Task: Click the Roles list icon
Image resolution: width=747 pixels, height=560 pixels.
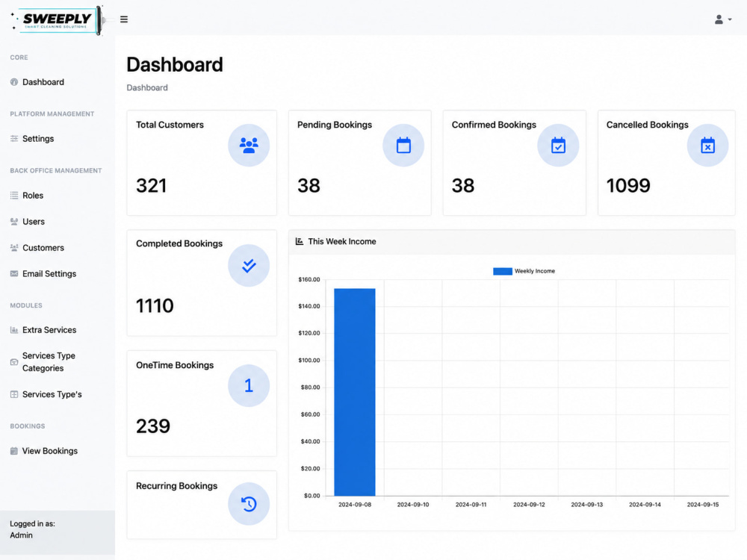Action: 13,195
